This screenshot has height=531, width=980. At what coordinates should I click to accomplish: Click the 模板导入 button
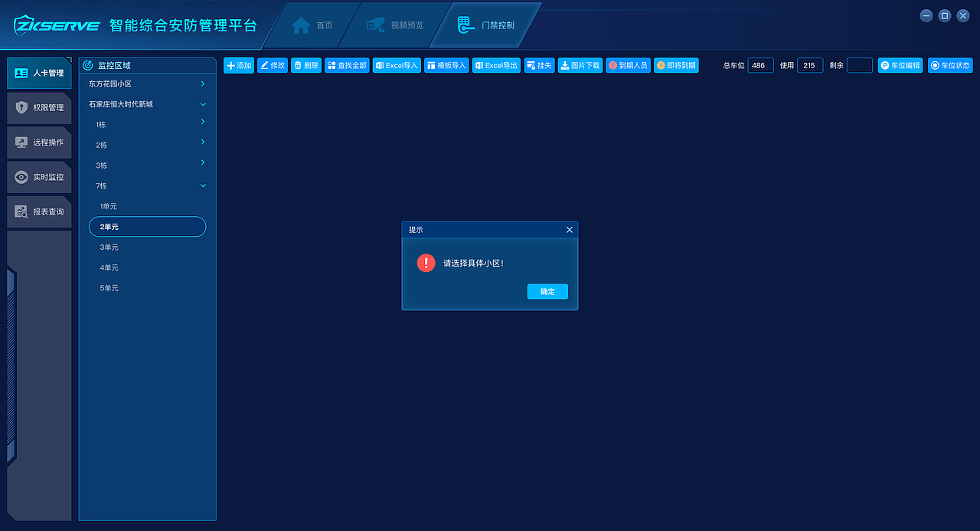click(446, 66)
